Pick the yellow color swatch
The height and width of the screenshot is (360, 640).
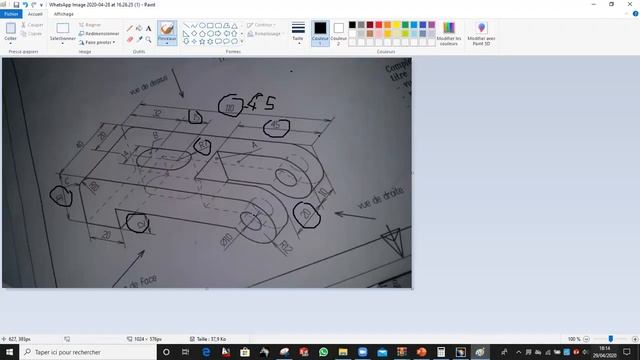tap(396, 25)
